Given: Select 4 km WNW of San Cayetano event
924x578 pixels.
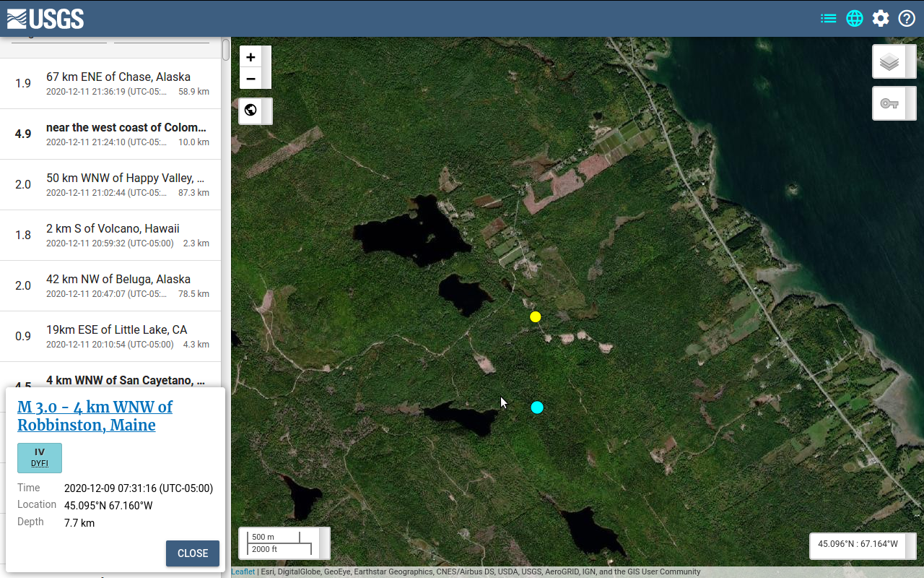Looking at the screenshot, I should tap(110, 375).
